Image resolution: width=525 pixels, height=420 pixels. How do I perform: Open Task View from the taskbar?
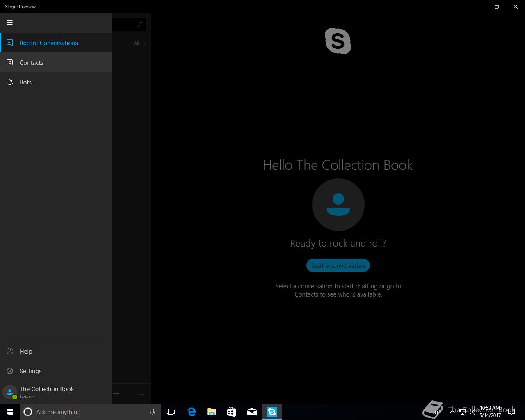(171, 412)
